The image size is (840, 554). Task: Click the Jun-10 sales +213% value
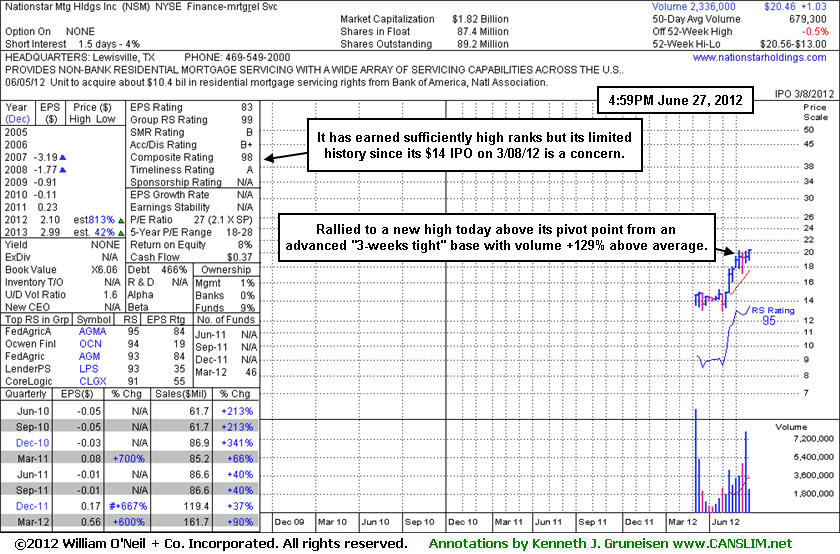pos(237,411)
